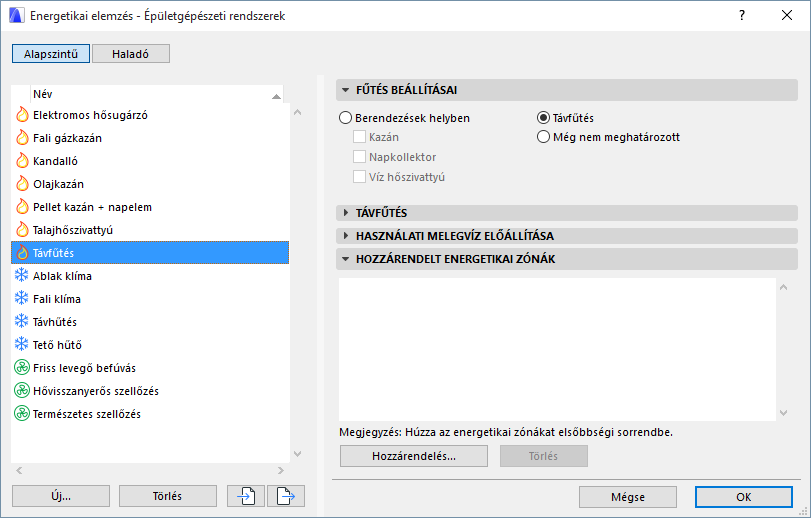Screen dimensions: 811x518
Task: Expand HASZNÁLATI MELEGVÍZ ELŐÁLLÍTÁSA section
Action: tap(346, 236)
